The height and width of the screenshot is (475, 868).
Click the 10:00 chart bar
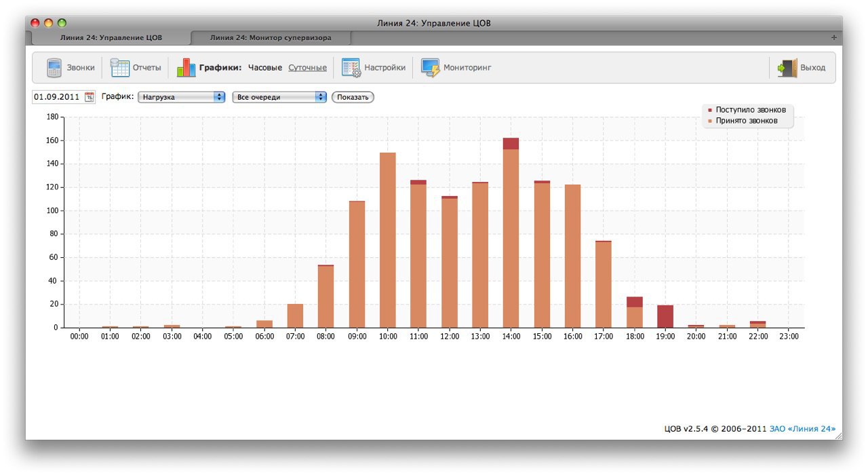[x=387, y=240]
